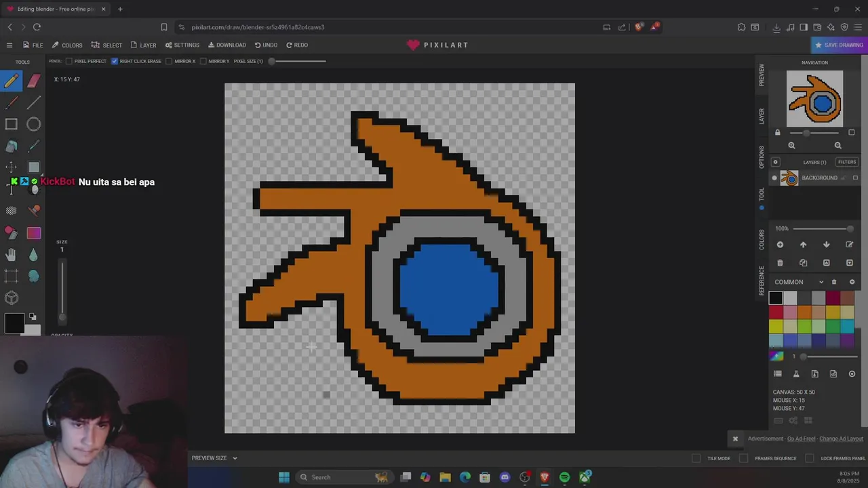Add a new layer with plus icon
868x488 pixels.
pos(780,245)
